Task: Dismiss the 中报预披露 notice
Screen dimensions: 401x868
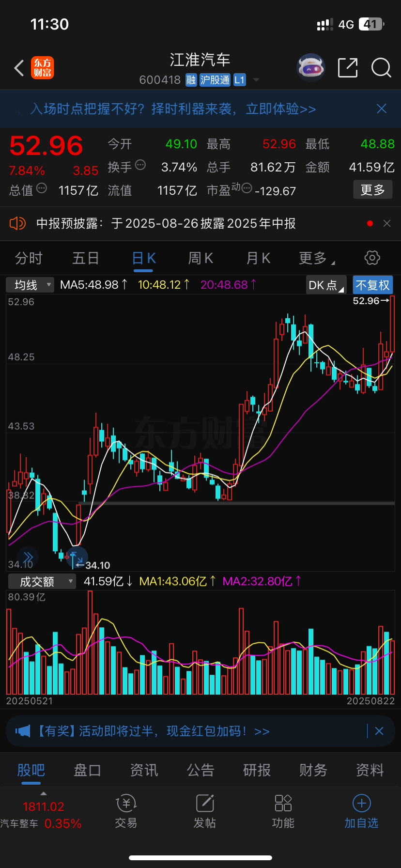Action: [387, 223]
